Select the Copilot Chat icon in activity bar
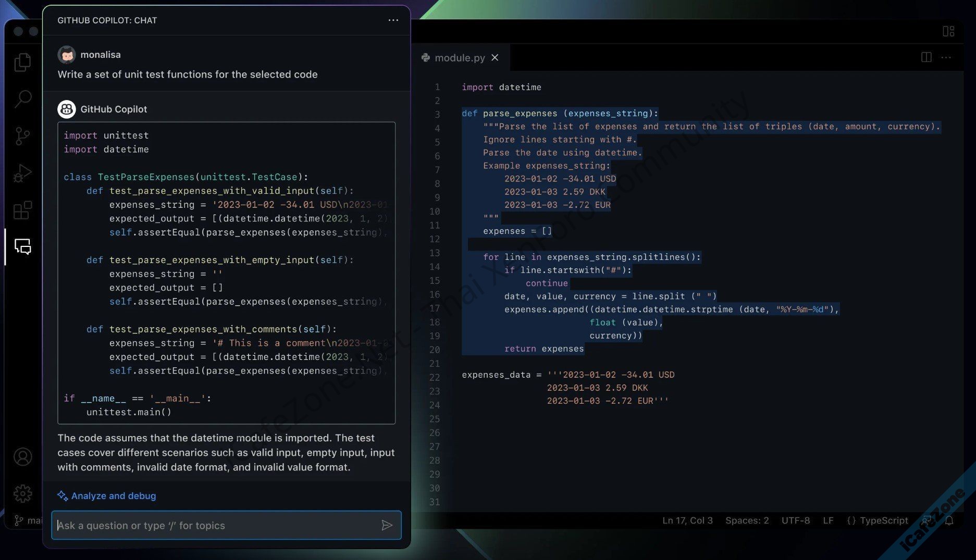 point(23,246)
